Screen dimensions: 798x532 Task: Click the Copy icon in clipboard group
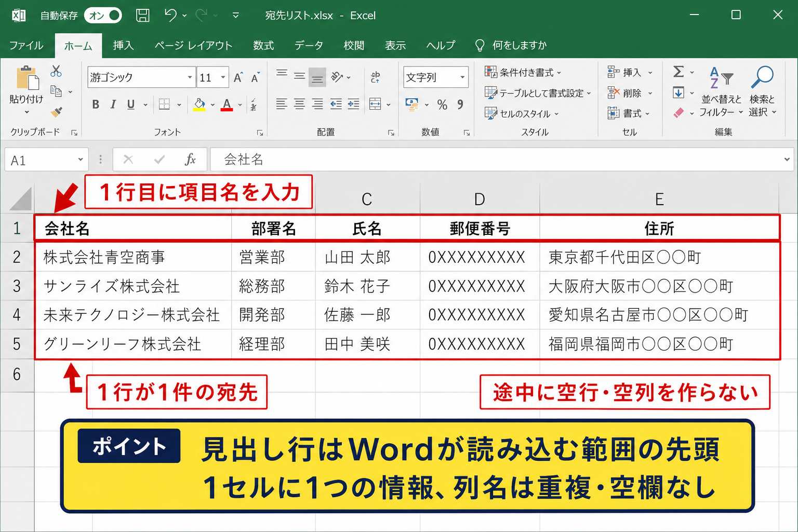[56, 91]
